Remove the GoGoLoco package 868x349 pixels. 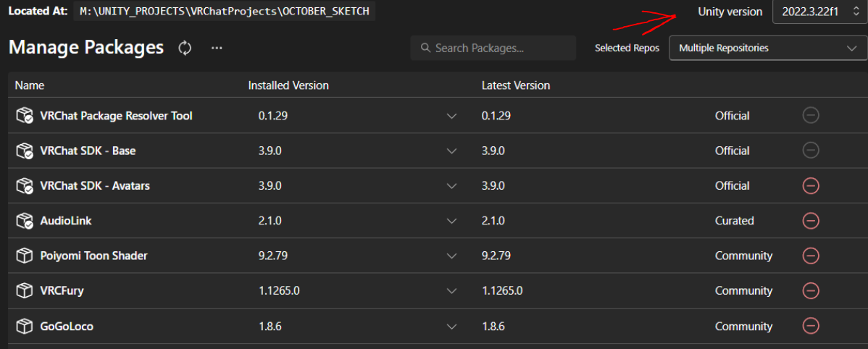coord(811,326)
